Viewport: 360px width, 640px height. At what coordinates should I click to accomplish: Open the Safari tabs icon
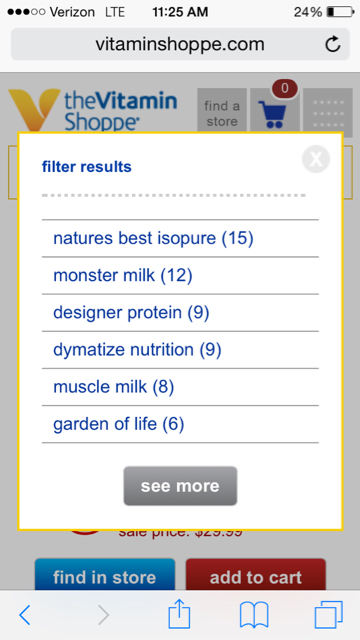pos(329,615)
